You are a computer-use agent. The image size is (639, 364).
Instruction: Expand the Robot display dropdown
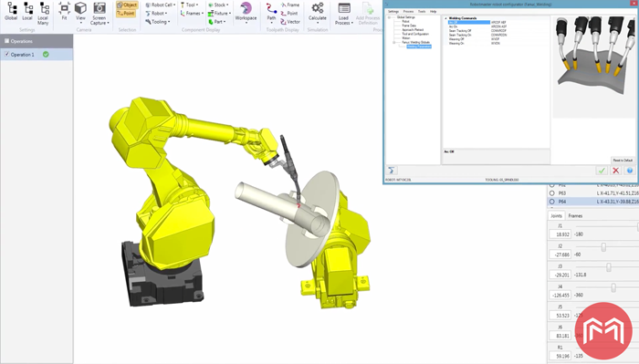(x=156, y=14)
